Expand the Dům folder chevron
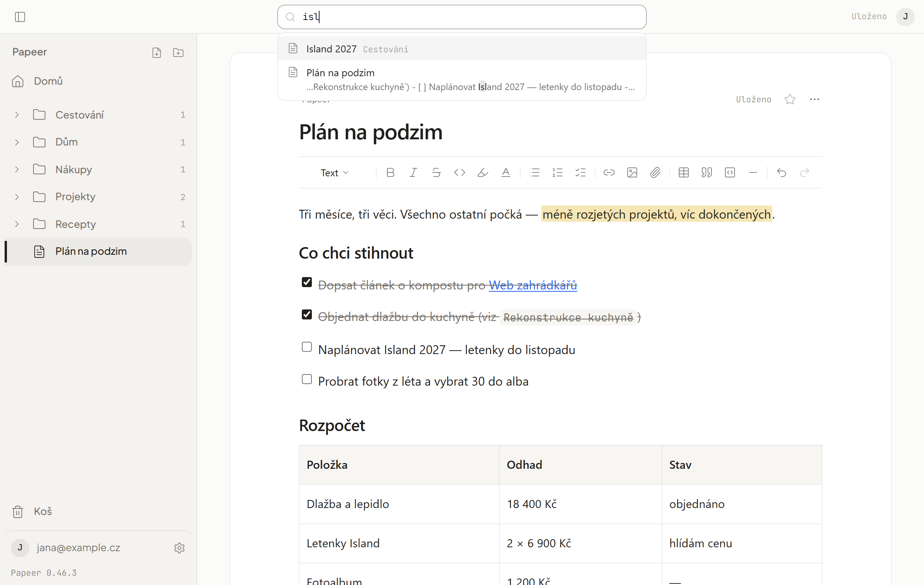The height and width of the screenshot is (585, 924). tap(17, 142)
